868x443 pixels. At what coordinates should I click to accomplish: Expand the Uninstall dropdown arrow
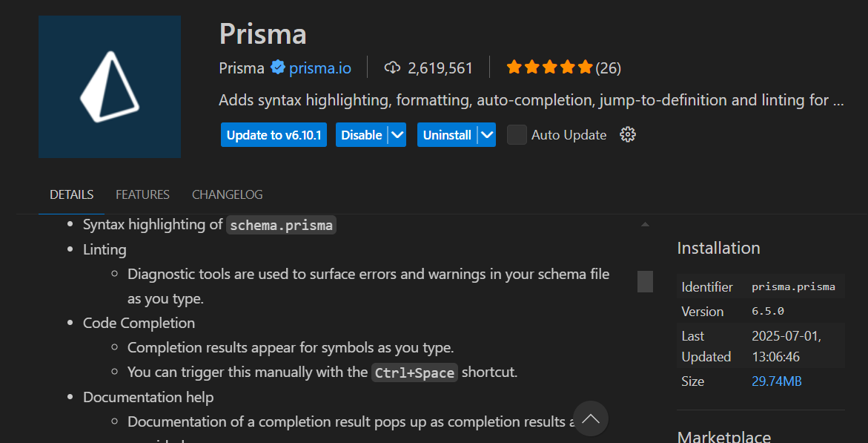tap(486, 135)
